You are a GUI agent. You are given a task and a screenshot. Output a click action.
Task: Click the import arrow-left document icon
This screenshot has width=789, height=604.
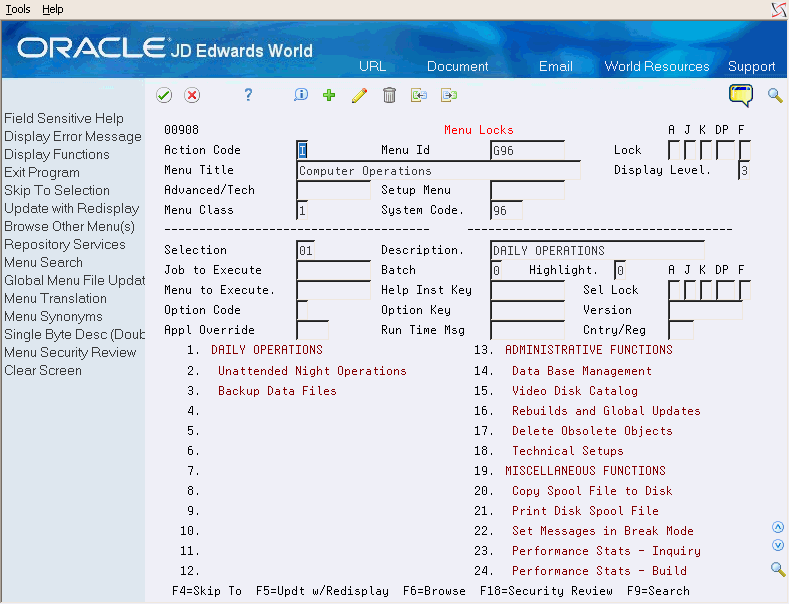419,95
